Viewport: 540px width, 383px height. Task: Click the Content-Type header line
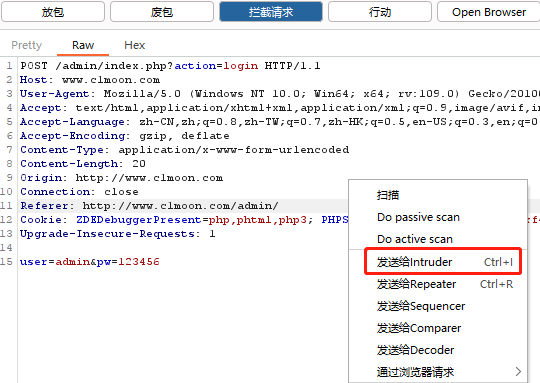point(185,149)
